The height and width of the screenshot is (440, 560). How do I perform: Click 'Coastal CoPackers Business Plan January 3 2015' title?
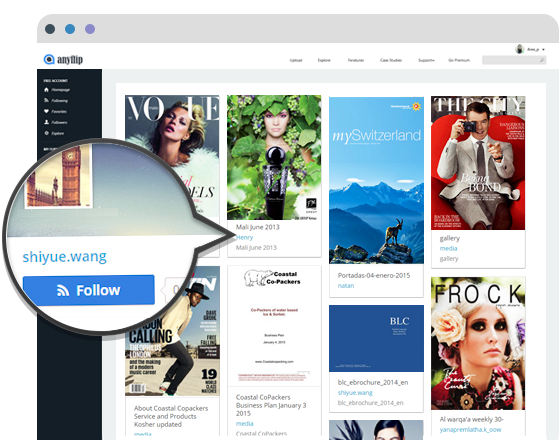point(271,405)
